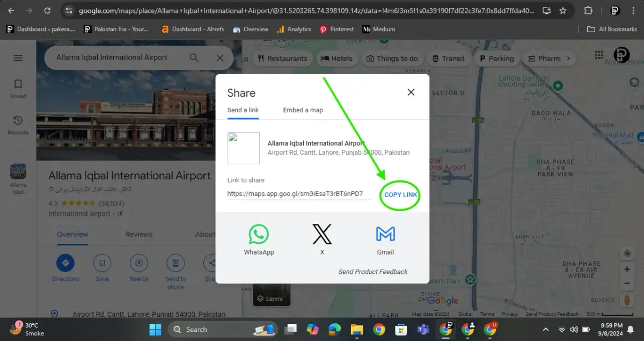This screenshot has height=341, width=644.
Task: Click the Nearby icon button
Action: (139, 263)
